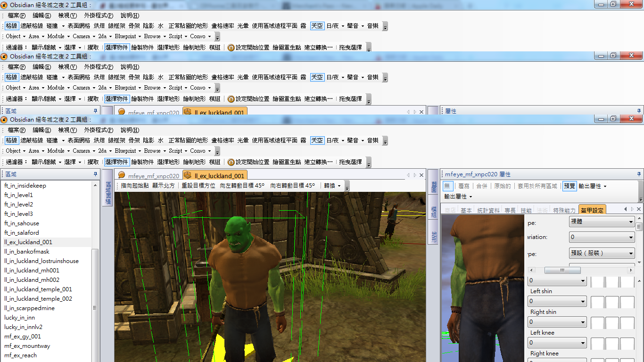Toggle 表面網格 surface mesh in the front window
This screenshot has height=362, width=644.
point(79,140)
